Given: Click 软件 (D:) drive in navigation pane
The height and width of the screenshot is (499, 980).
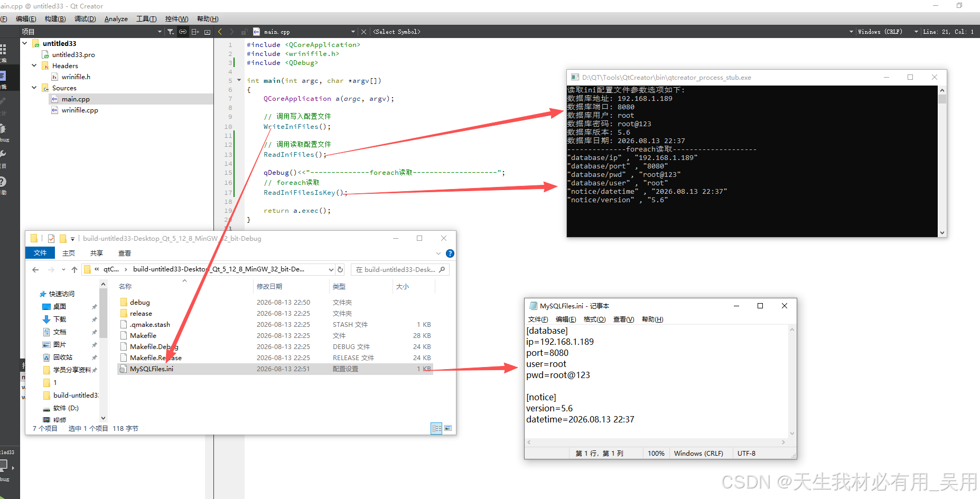Looking at the screenshot, I should click(66, 408).
